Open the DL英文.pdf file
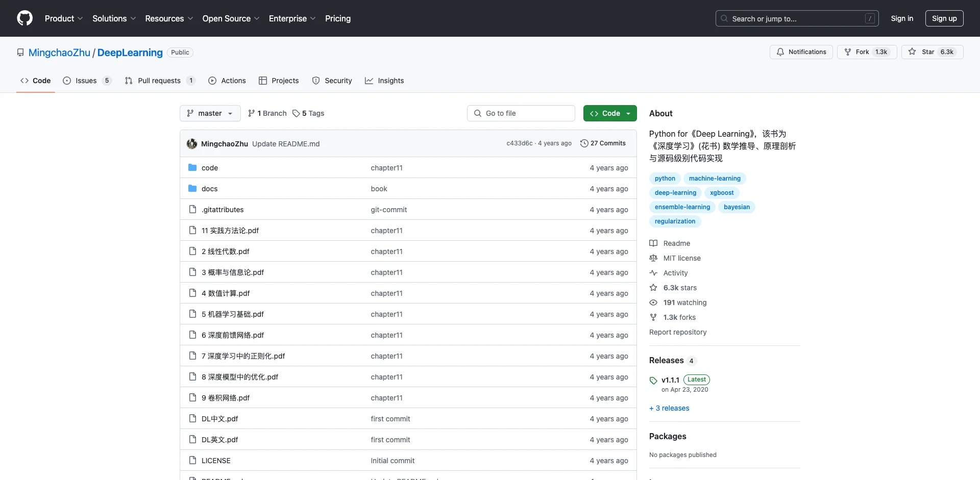This screenshot has height=480, width=980. (x=220, y=440)
